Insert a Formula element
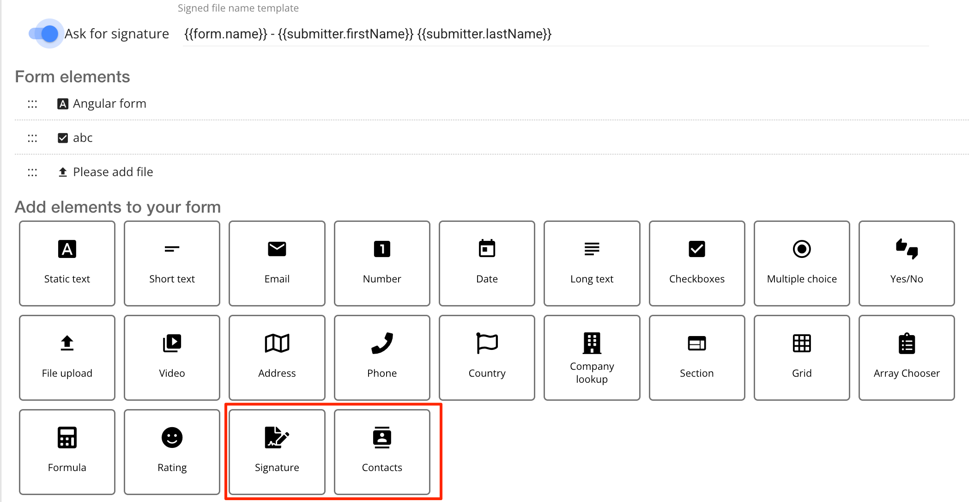 [67, 452]
